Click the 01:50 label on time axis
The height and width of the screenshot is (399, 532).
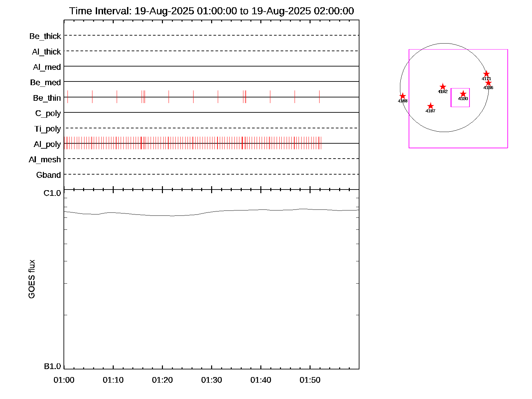tap(310, 380)
